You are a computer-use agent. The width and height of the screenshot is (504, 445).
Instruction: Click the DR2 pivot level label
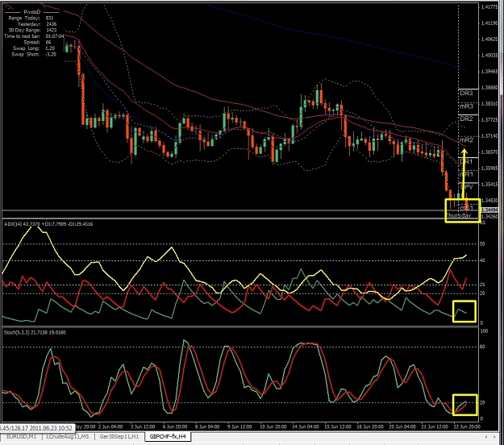pos(466,119)
